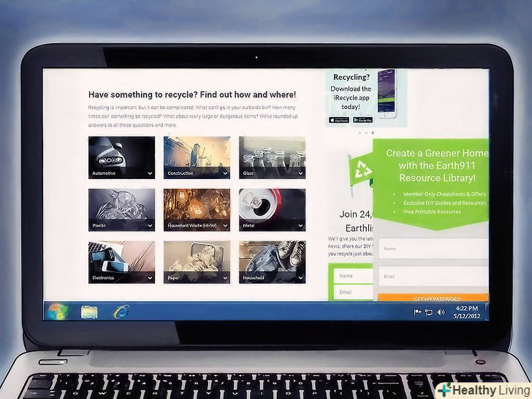Click the Electronics category label
The width and height of the screenshot is (532, 399).
[x=103, y=278]
